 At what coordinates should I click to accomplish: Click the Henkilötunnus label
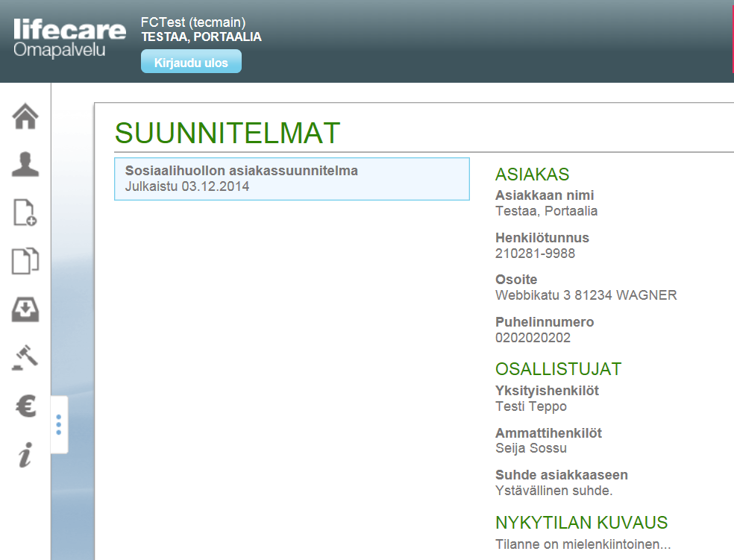point(542,238)
